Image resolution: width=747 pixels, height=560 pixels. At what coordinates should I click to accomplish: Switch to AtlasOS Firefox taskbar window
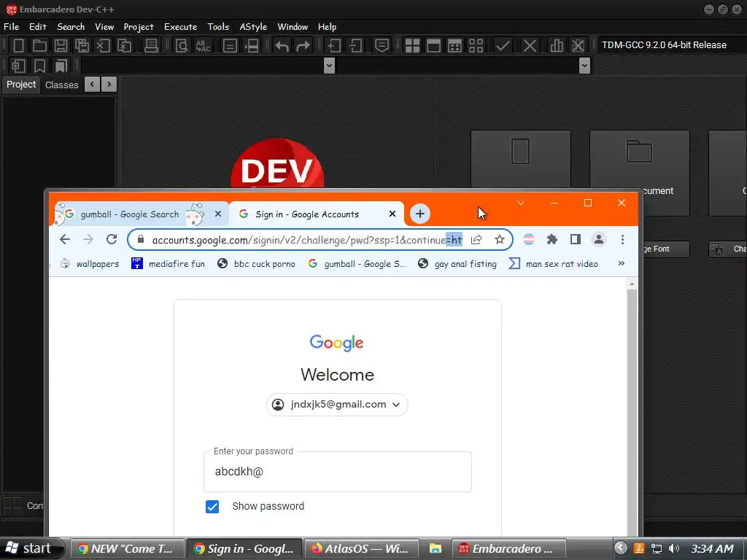pos(361,548)
